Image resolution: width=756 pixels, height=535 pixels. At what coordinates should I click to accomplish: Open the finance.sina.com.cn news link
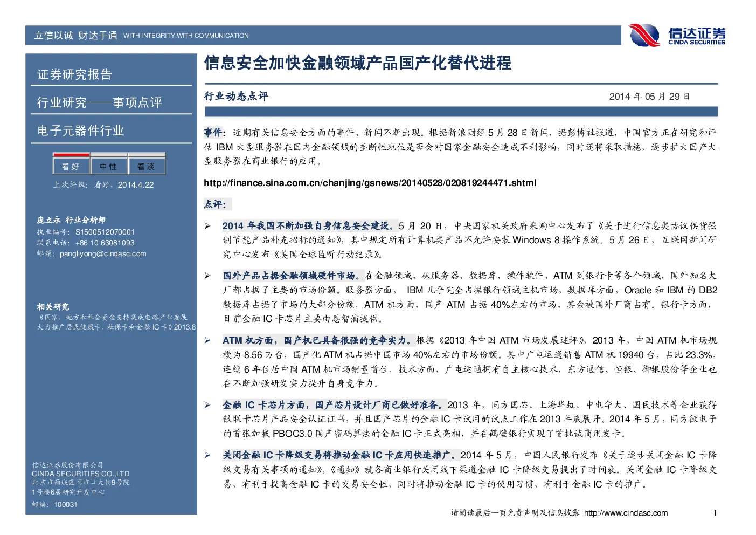point(370,183)
